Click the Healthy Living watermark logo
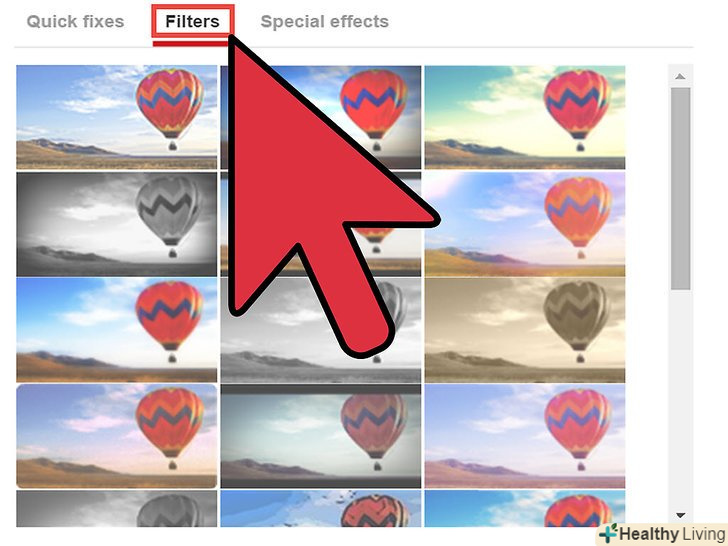The height and width of the screenshot is (546, 728). (663, 534)
